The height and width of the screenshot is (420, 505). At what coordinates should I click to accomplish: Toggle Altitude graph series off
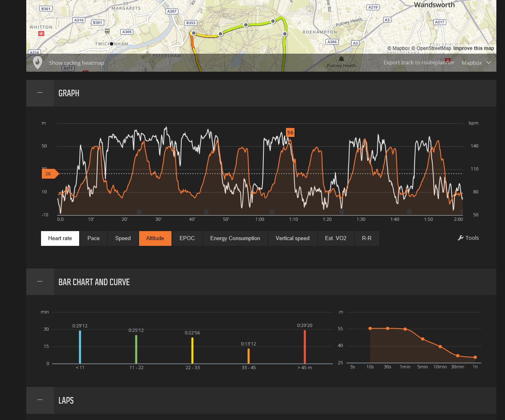click(x=155, y=238)
